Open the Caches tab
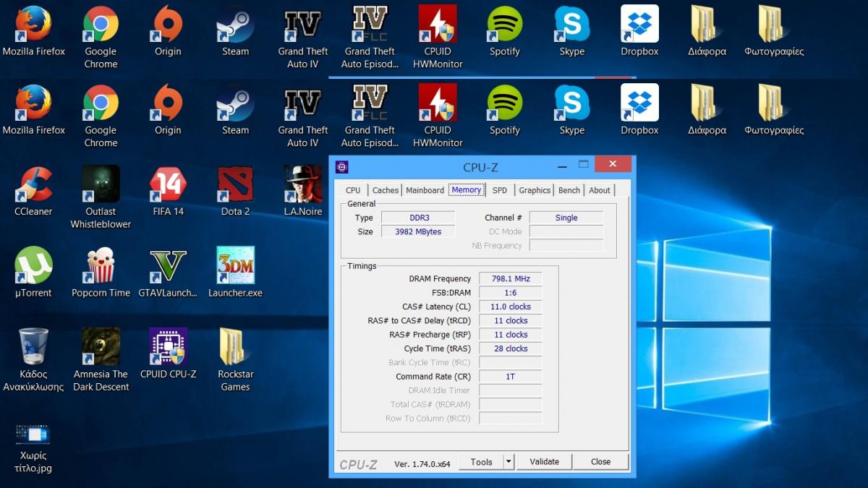The width and height of the screenshot is (868, 488). coord(386,190)
